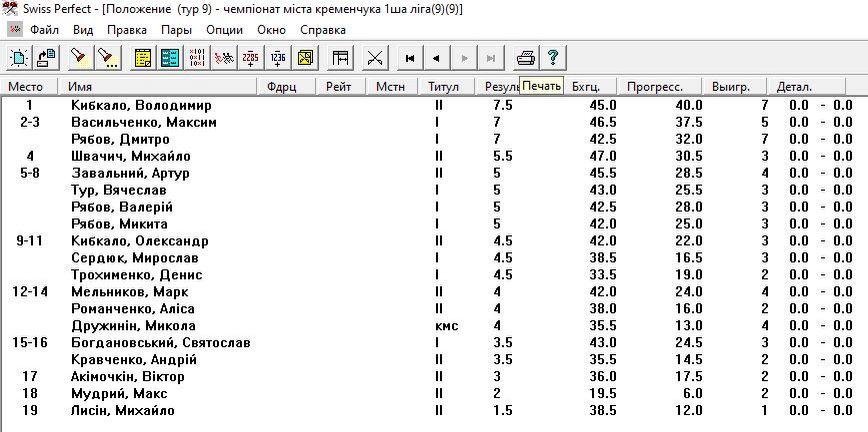The height and width of the screenshot is (432, 868).
Task: Select player row Лисін, Михайло
Action: click(x=123, y=411)
